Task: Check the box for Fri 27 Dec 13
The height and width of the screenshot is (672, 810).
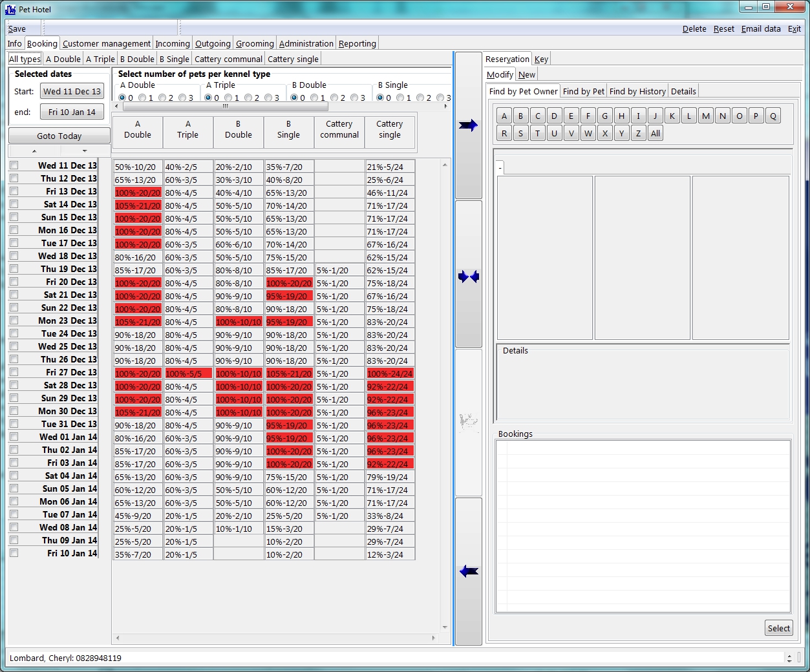Action: click(x=14, y=372)
